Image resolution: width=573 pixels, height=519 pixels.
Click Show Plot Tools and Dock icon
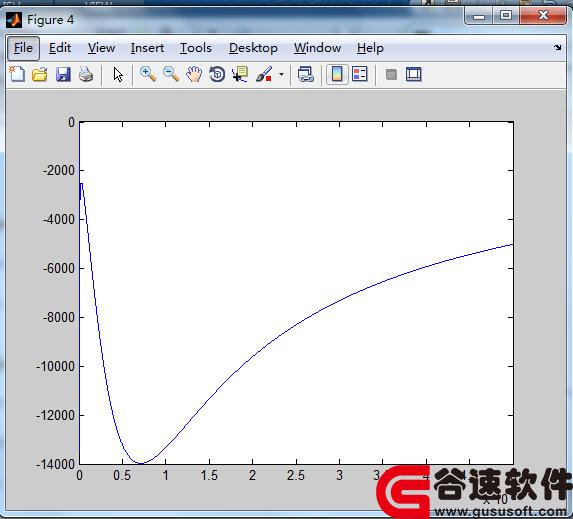tap(414, 74)
